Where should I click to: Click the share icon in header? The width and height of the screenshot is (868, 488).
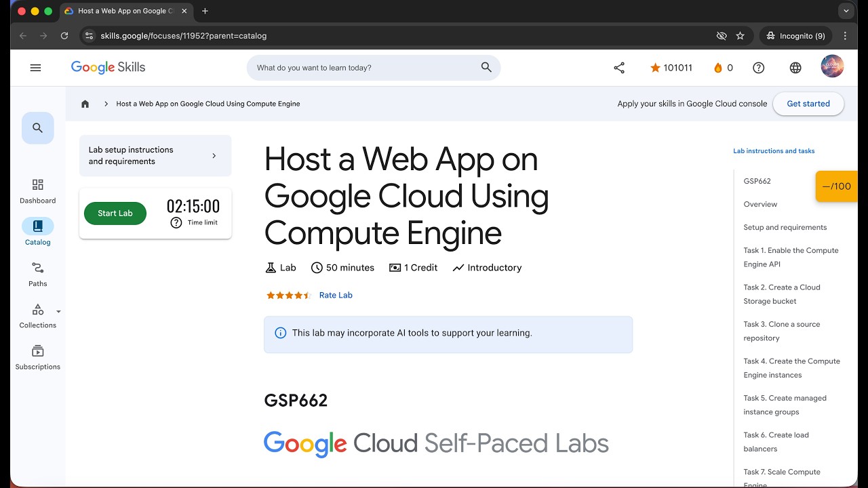pos(619,68)
